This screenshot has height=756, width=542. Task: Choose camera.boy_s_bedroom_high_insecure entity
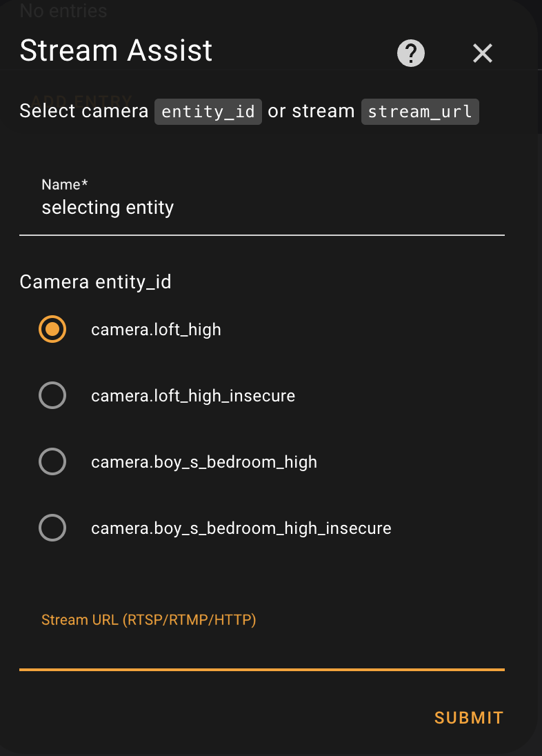(52, 528)
